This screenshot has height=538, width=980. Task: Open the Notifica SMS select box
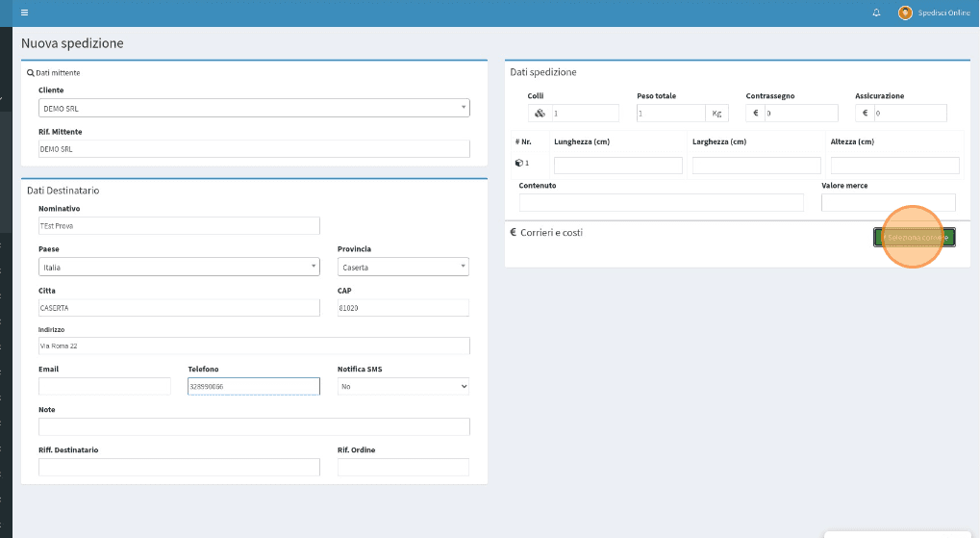(x=403, y=386)
